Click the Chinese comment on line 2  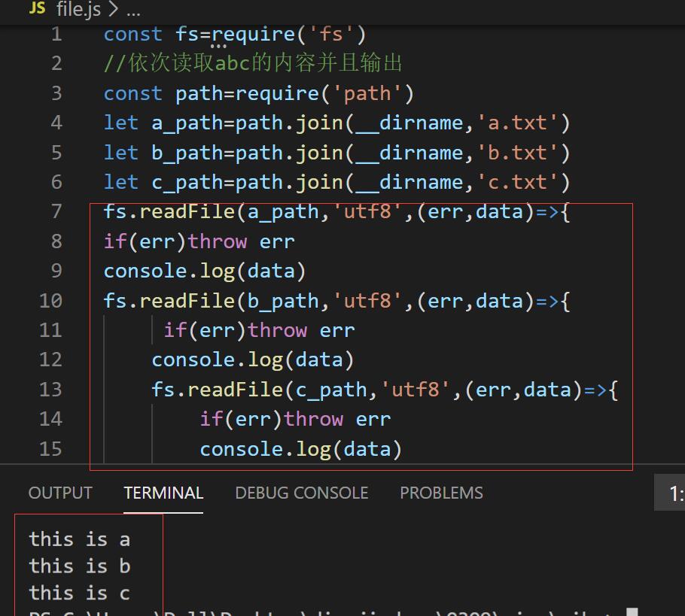(x=252, y=63)
